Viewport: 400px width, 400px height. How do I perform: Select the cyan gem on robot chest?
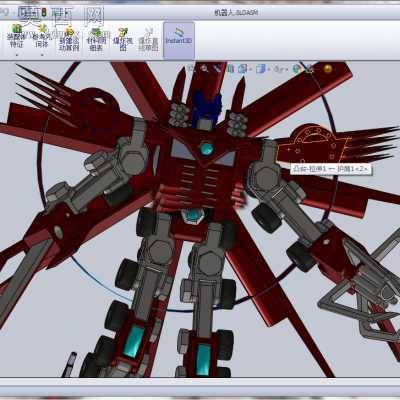206,148
